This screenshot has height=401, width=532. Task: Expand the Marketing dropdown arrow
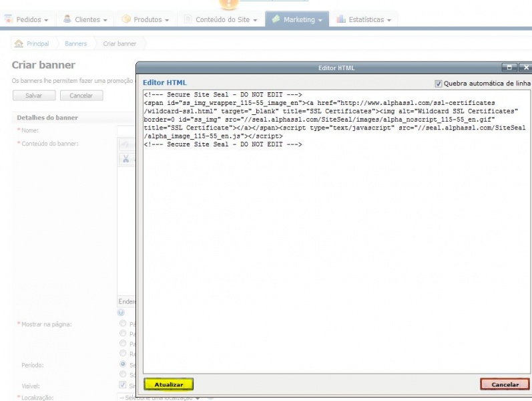click(x=320, y=21)
